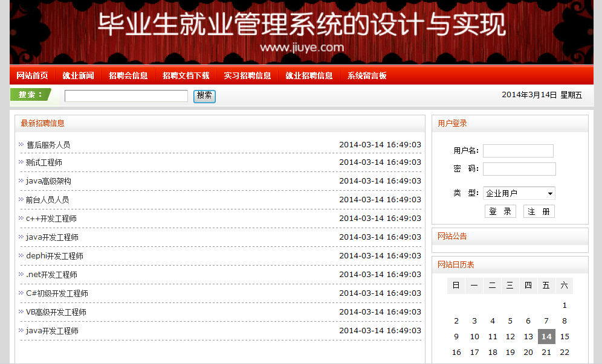Focus the search text box
The image size is (602, 364).
[126, 96]
